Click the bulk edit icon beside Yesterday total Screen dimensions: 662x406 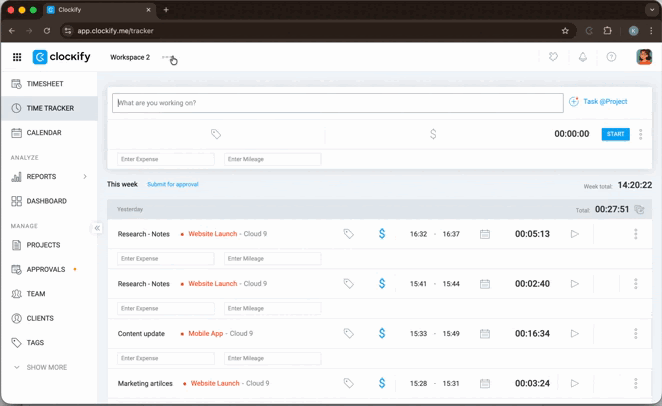(640, 210)
